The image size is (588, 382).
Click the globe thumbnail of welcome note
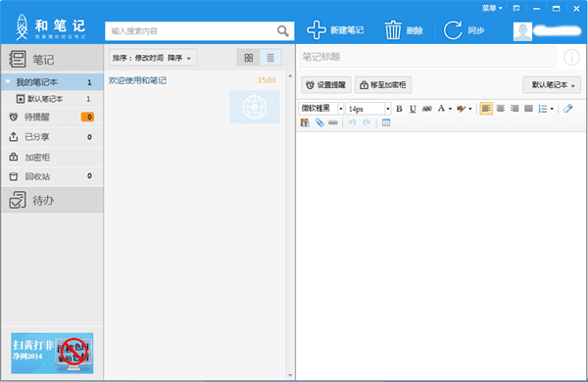(254, 107)
